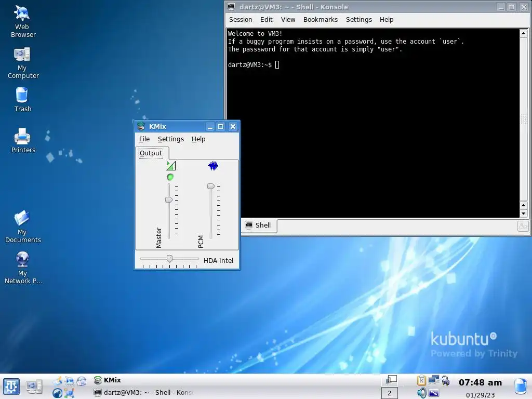Click the Master volume slider handle
This screenshot has height=399, width=532.
(169, 199)
